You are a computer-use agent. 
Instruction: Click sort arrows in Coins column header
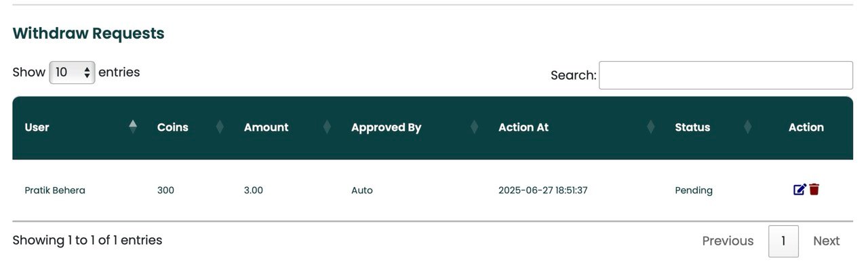pyautogui.click(x=220, y=127)
